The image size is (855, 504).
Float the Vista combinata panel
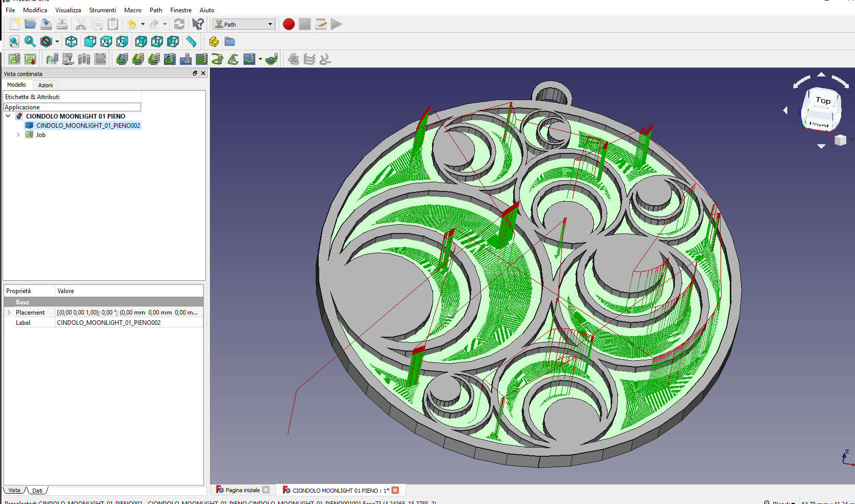[195, 73]
